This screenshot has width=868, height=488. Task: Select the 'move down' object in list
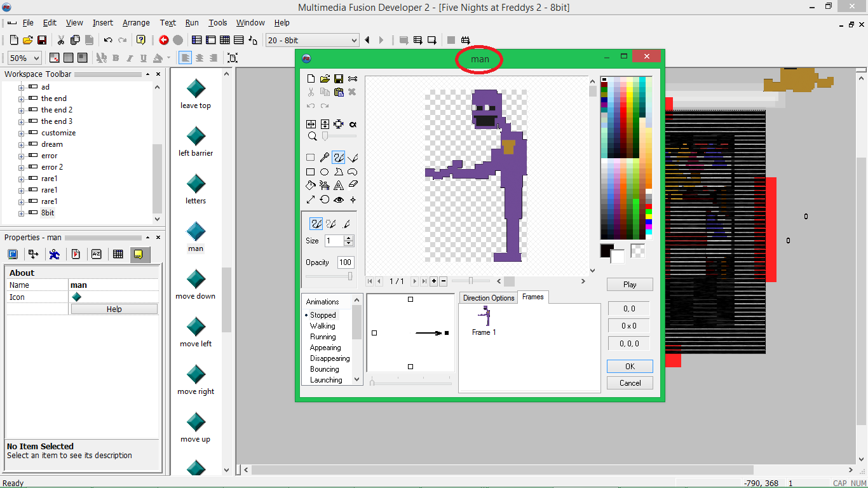click(196, 285)
